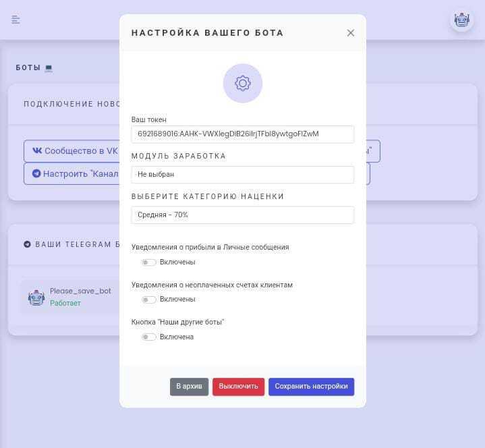Viewport: 485px width, 448px height.
Task: Click the Telegram icon beside Ваши Telegram
Action: coord(27,244)
